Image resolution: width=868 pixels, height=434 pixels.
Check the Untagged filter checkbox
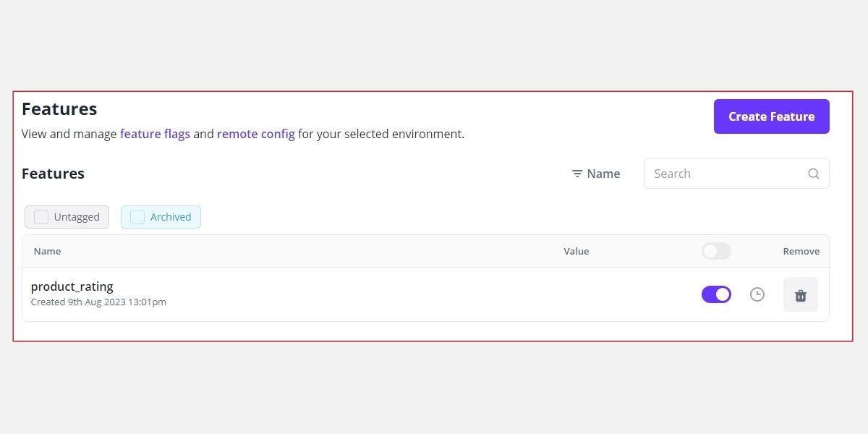pos(41,216)
